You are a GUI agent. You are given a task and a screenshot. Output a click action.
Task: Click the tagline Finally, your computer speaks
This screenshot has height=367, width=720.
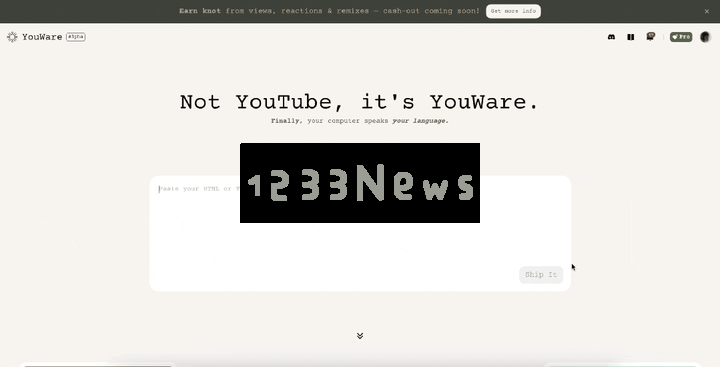click(x=360, y=121)
